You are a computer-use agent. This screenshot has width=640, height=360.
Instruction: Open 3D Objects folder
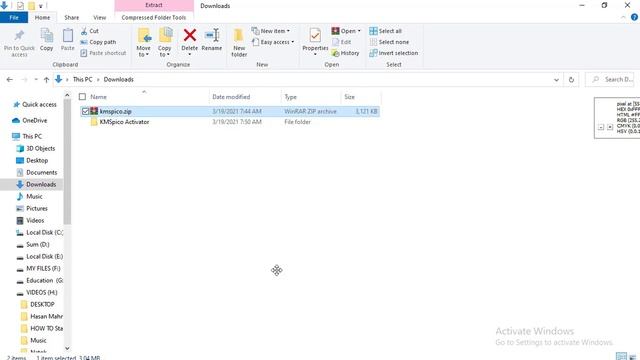click(x=40, y=148)
